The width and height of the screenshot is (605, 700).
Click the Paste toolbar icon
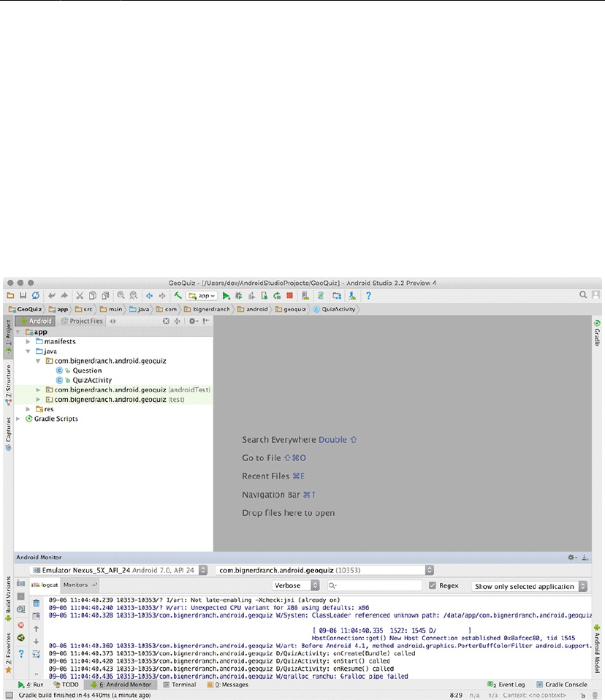point(105,295)
